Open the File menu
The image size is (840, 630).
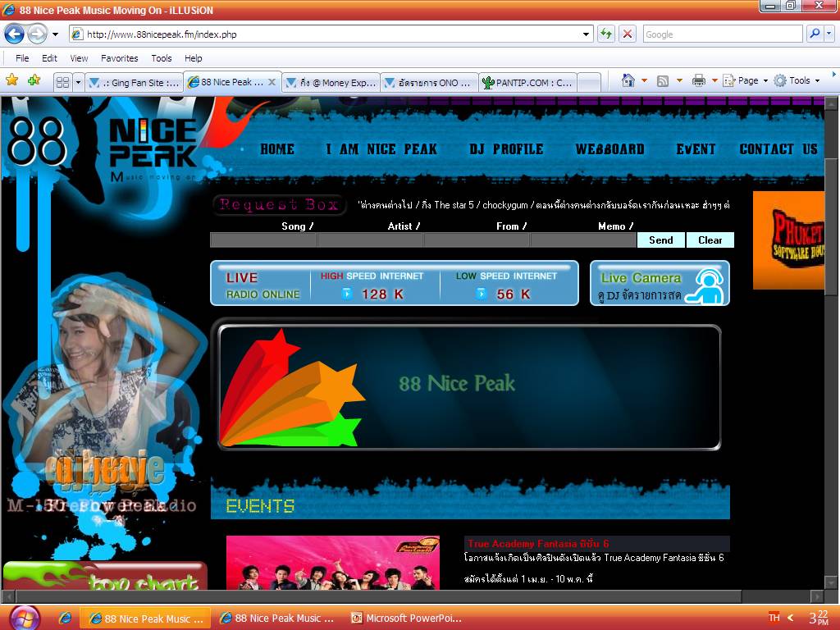click(22, 58)
